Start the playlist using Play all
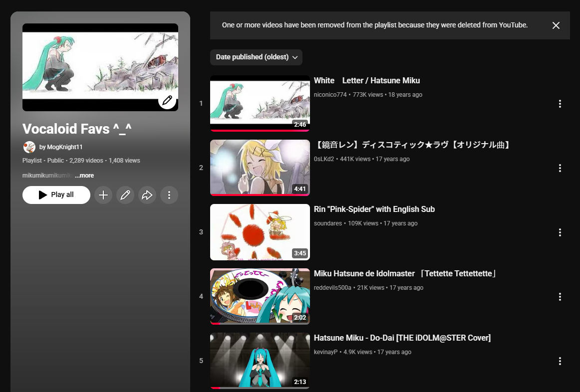Screen dimensions: 580x392 pyautogui.click(x=56, y=195)
